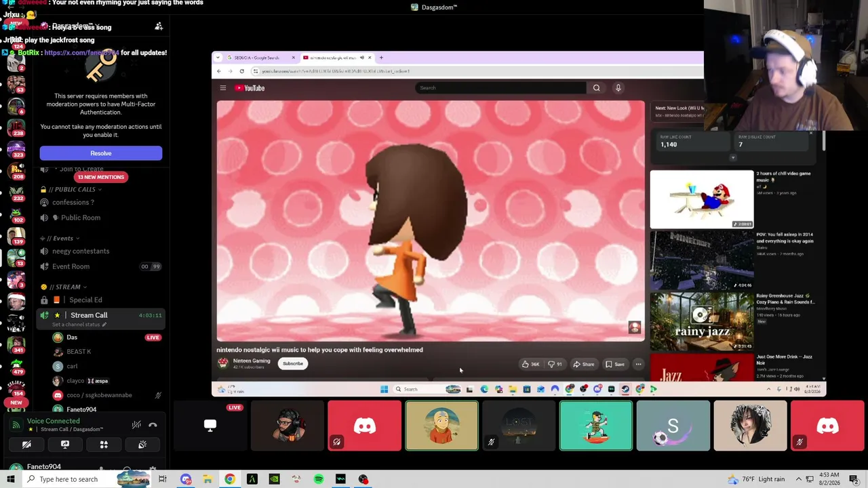The height and width of the screenshot is (488, 868).
Task: Turn on Discord camera
Action: click(26, 445)
